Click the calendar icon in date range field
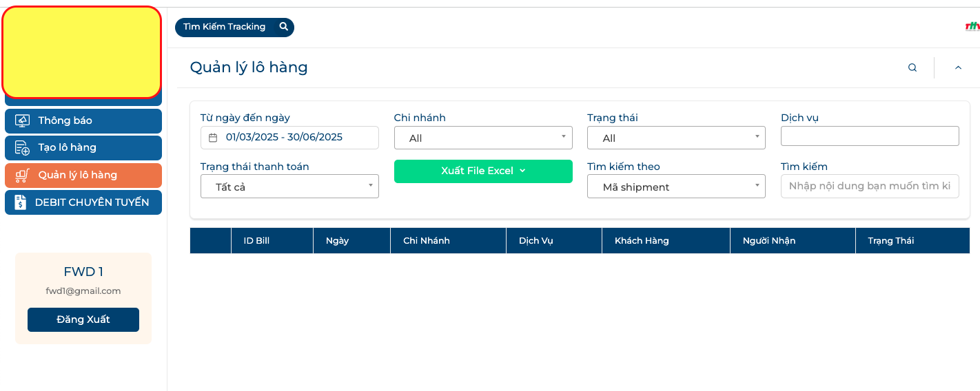The height and width of the screenshot is (391, 980). (x=213, y=138)
